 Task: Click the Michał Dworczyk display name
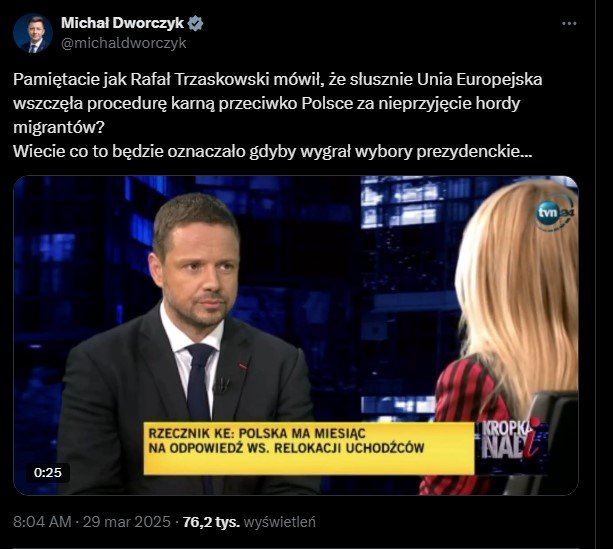[x=122, y=23]
